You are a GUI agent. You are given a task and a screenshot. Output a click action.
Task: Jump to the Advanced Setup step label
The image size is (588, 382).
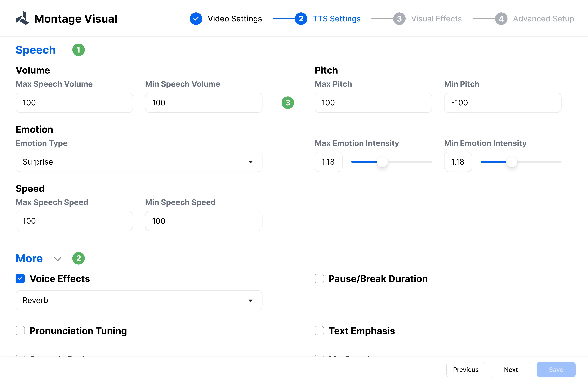[543, 19]
